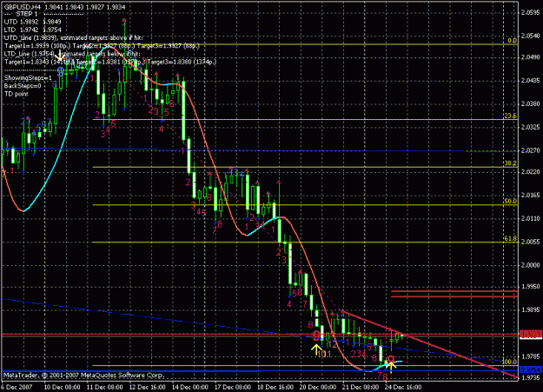The height and width of the screenshot is (392, 543).
Task: Click the 1.9735 price axis label
Action: (531, 378)
